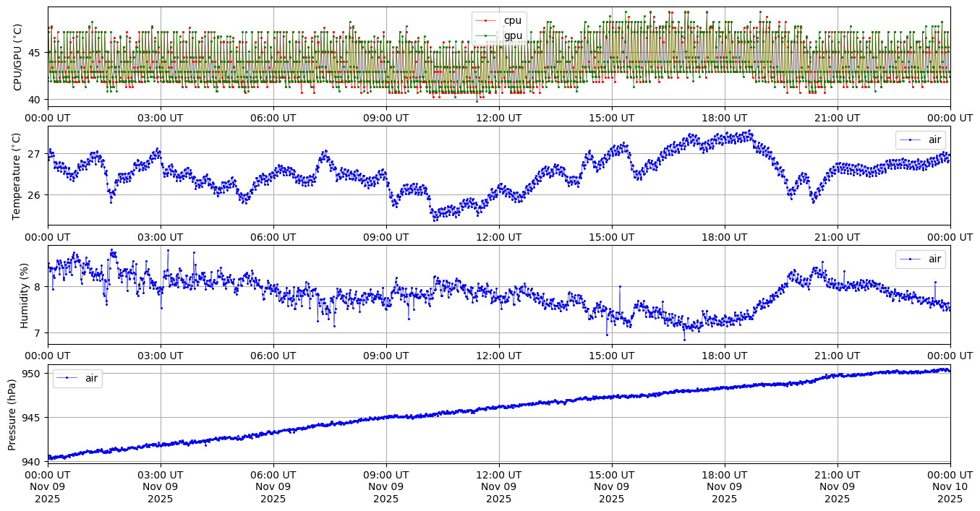Click the air legend in Temperature panel
Screen dimensions: 980x511
(920, 139)
